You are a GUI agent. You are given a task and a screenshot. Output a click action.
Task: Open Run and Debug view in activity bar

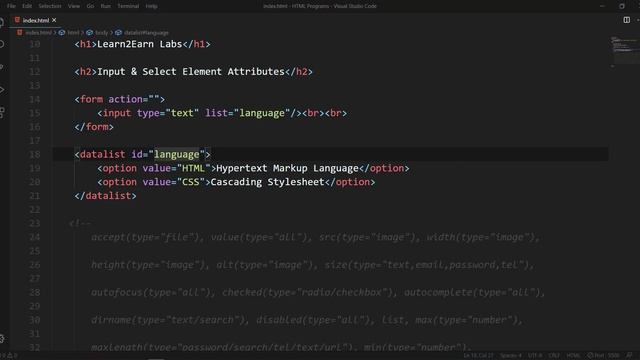coord(2,90)
